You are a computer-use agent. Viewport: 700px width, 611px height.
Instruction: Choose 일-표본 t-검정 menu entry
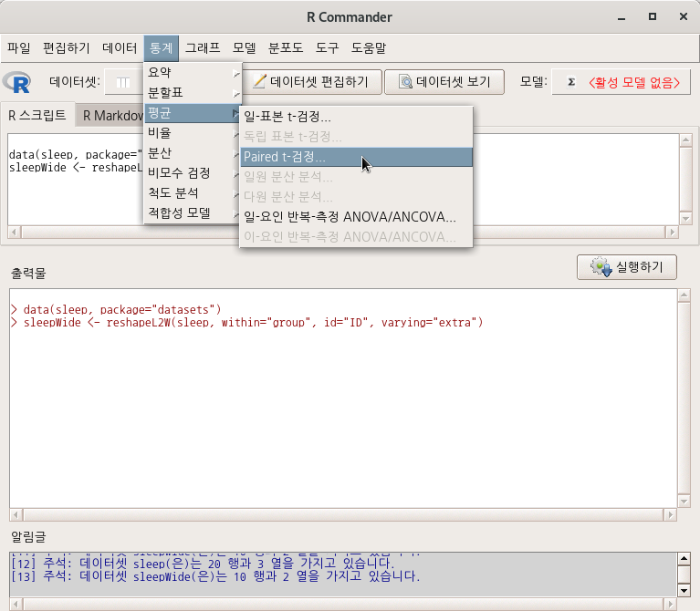click(x=356, y=117)
